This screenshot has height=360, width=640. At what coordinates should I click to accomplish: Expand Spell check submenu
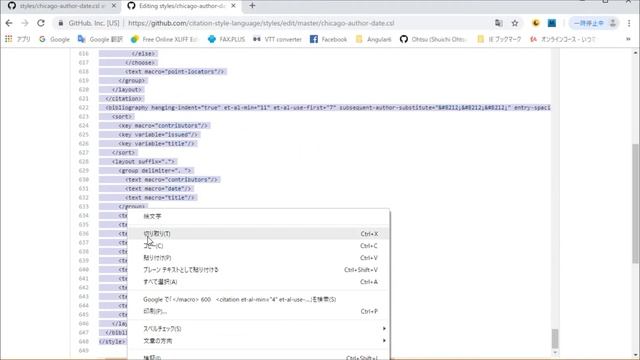coord(259,329)
